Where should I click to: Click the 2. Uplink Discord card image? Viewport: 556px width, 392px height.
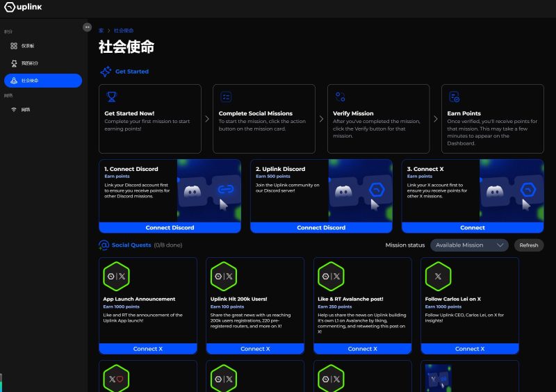click(x=360, y=191)
